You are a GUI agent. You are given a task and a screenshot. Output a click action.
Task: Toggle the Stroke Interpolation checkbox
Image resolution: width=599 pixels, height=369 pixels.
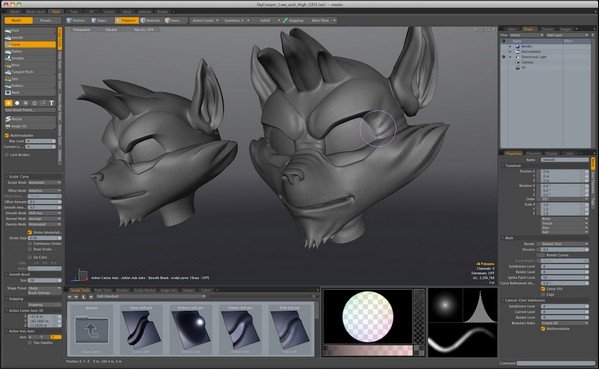[30, 232]
